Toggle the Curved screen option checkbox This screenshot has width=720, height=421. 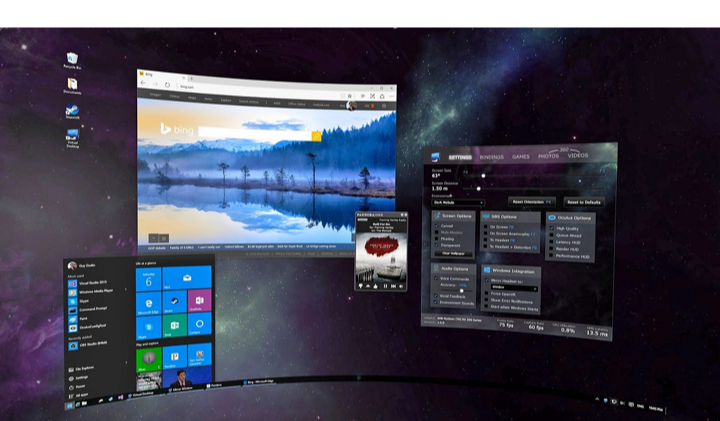pos(438,226)
